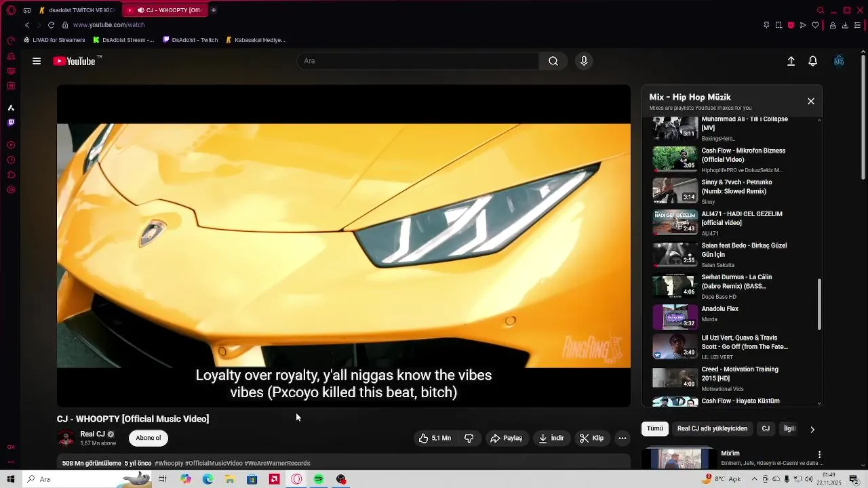Go back with the browser back arrow

coord(27,25)
